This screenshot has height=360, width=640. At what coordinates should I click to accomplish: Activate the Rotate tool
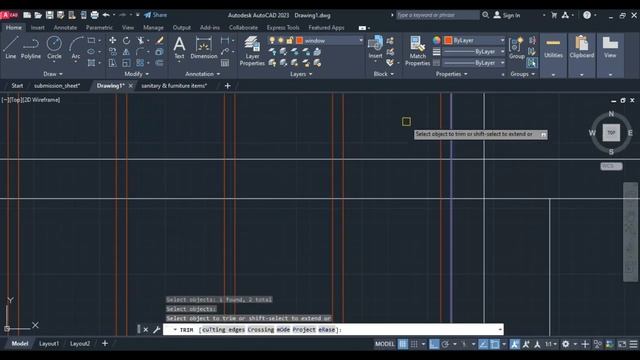point(127,40)
